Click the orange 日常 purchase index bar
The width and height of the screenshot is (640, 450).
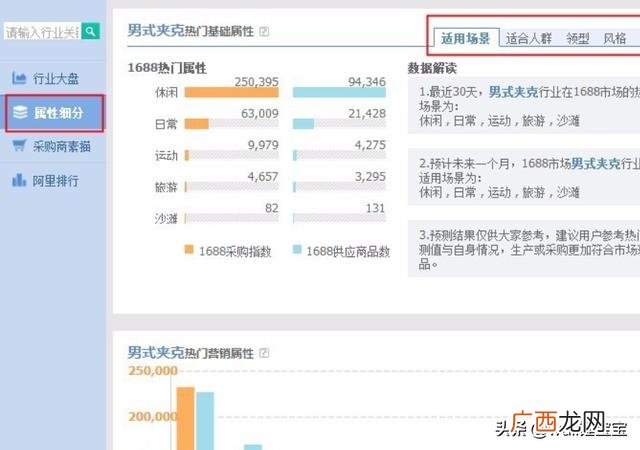(x=197, y=124)
